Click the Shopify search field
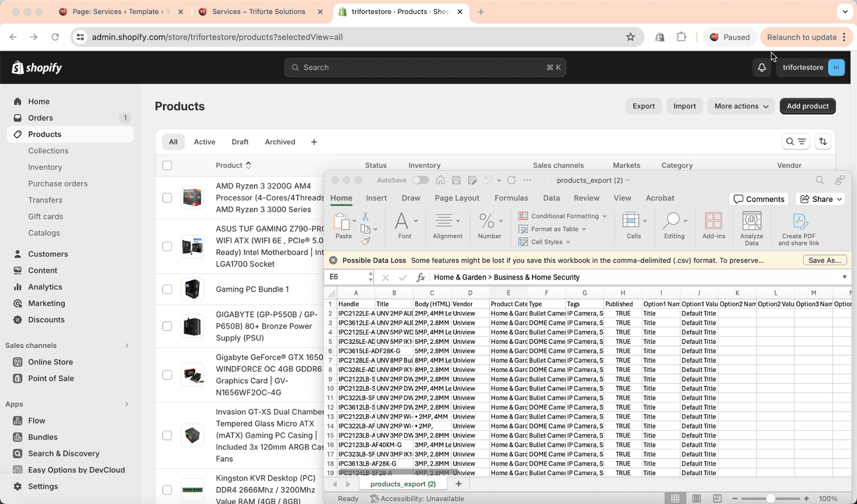857x504 pixels. coord(425,67)
